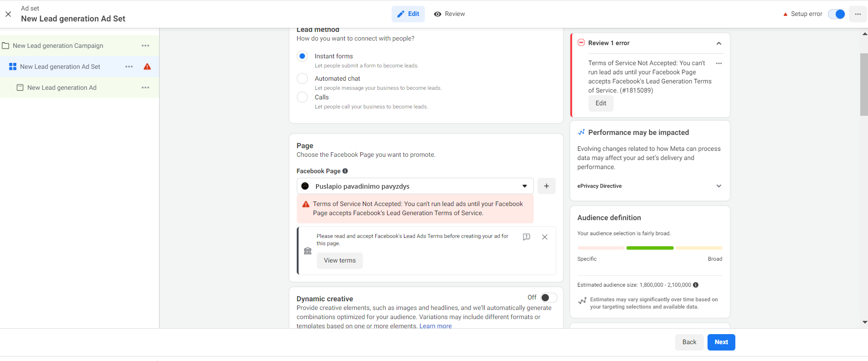Close the ad set editor with X icon
868x361 pixels.
click(8, 14)
